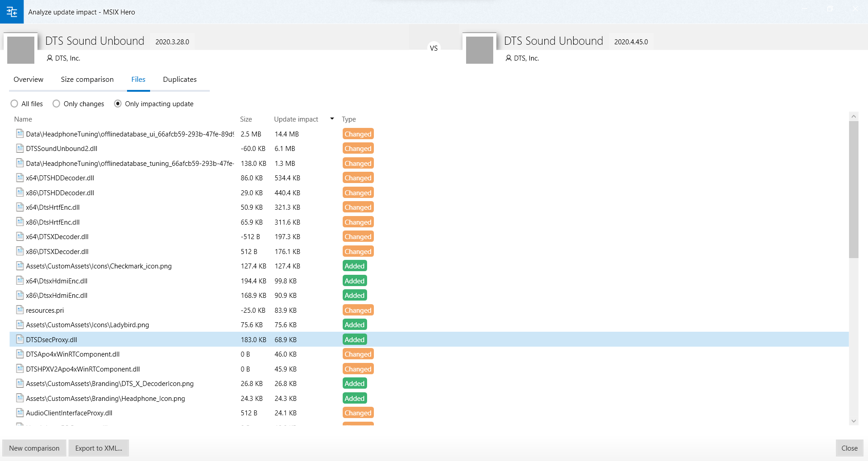Image resolution: width=868 pixels, height=461 pixels.
Task: Click the New comparison button
Action: [x=34, y=448]
